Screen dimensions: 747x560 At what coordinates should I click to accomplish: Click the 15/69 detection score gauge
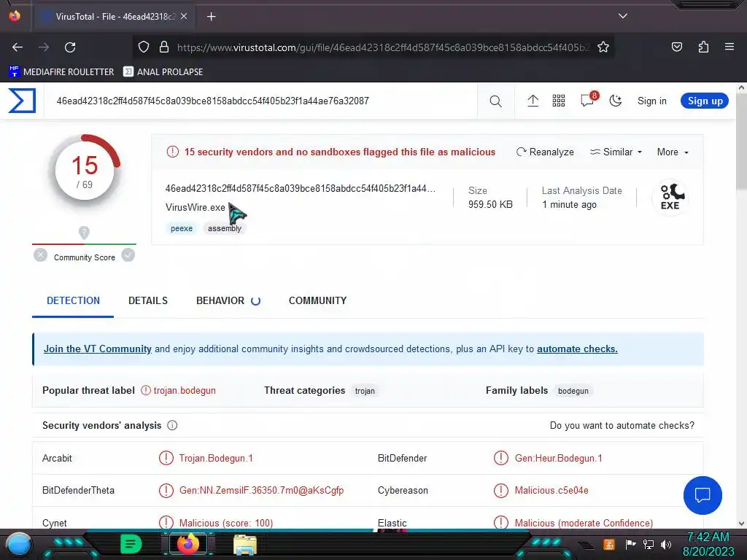85,171
